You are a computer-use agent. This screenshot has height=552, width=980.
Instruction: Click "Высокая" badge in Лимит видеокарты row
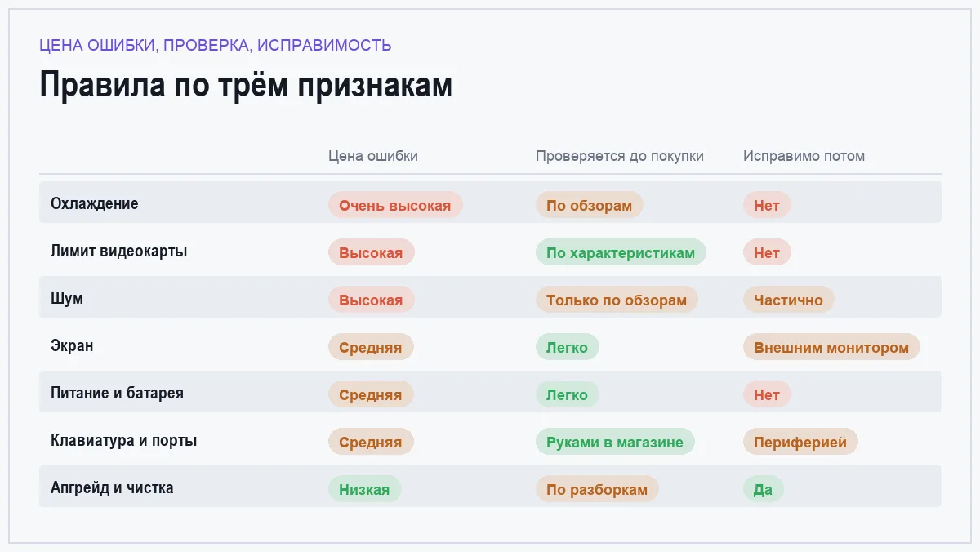(x=372, y=252)
